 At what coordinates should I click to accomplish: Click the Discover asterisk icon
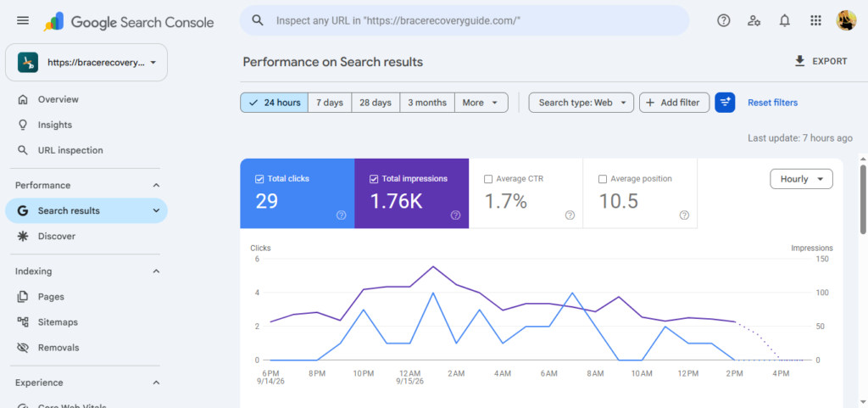tap(23, 237)
